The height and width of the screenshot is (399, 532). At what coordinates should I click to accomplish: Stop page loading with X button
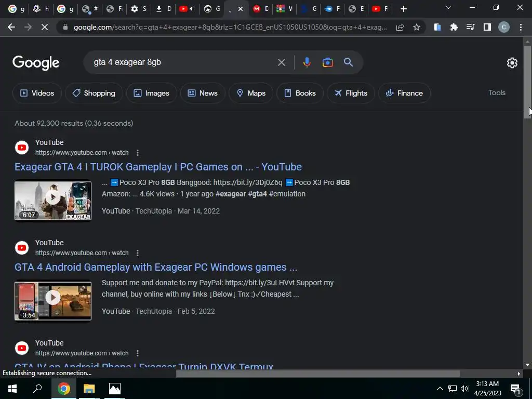(45, 27)
